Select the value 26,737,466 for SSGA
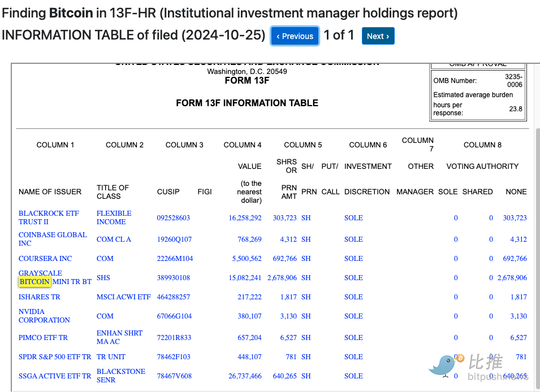The width and height of the screenshot is (540, 392). pyautogui.click(x=245, y=376)
